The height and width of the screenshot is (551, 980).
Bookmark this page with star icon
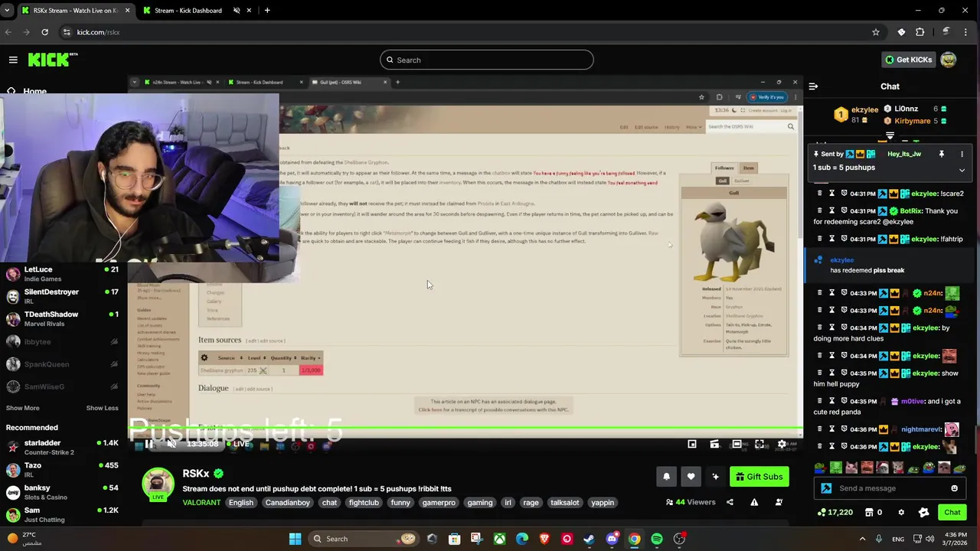[876, 32]
